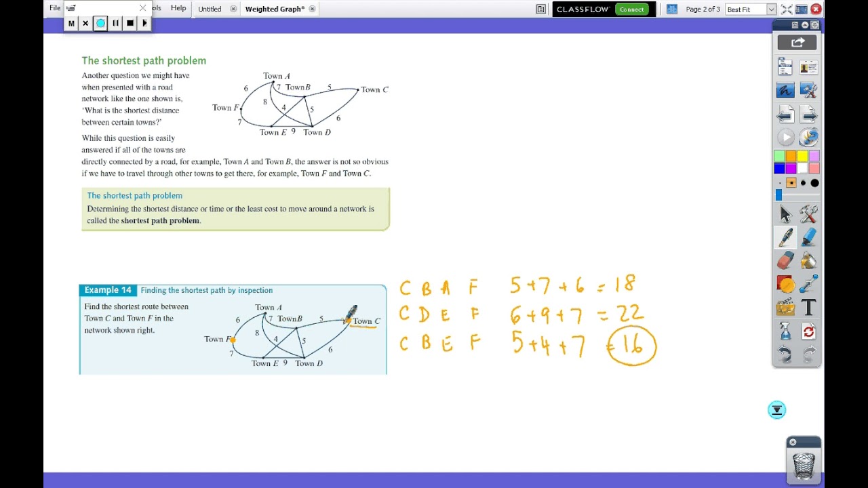
Task: Click the Reset Page icon
Action: tap(808, 331)
